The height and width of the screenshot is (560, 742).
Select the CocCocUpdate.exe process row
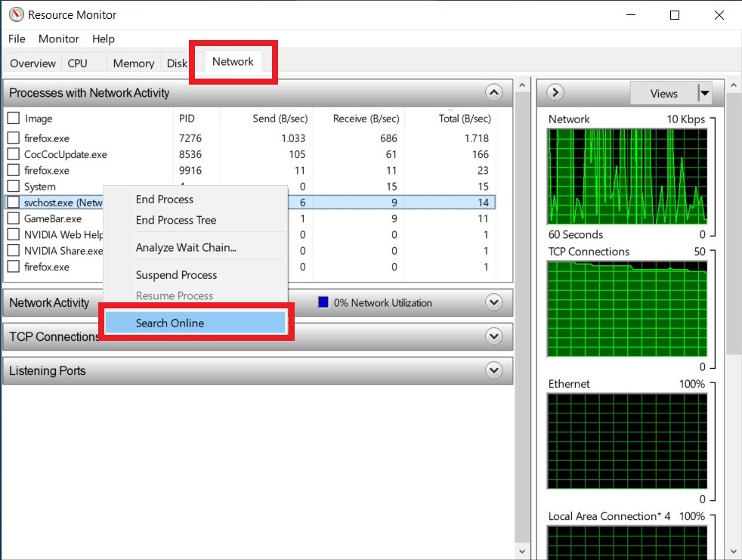[251, 154]
